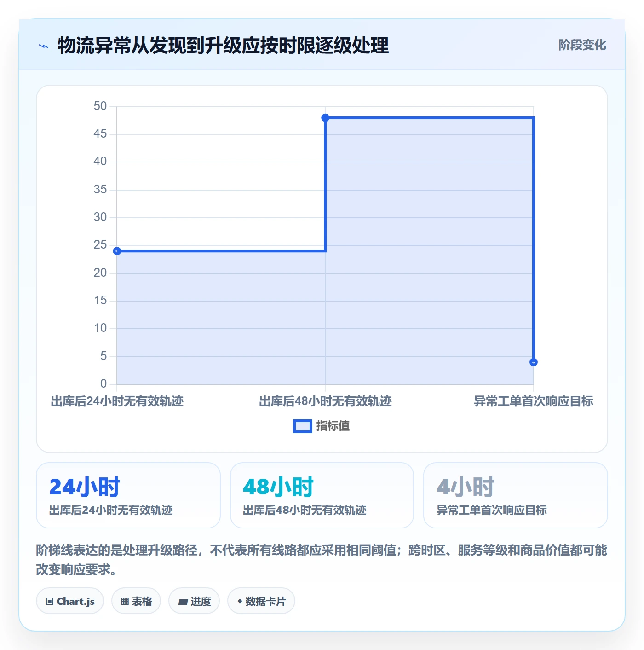The image size is (644, 650).
Task: Click 异常工单首次响应目标 caption in third card
Action: [x=492, y=510]
